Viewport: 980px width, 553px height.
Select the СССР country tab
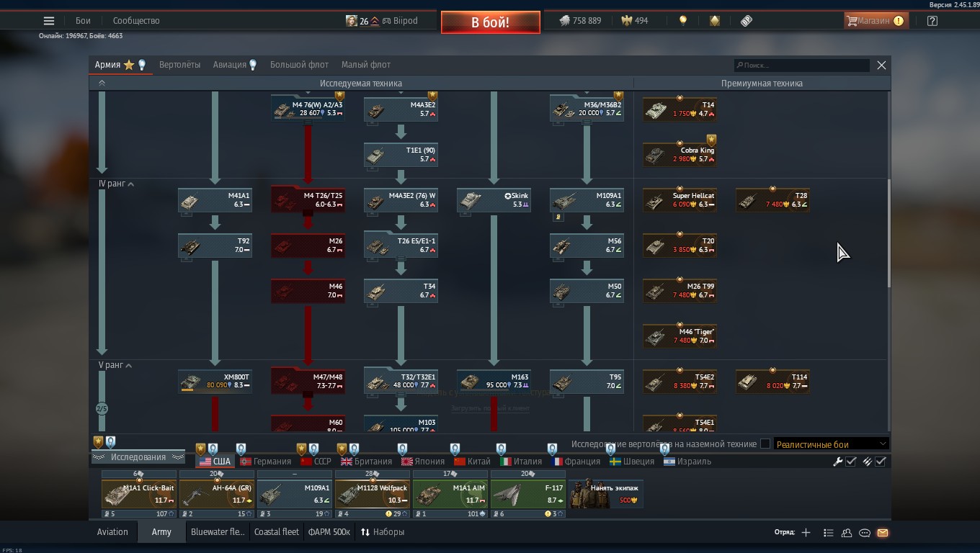316,462
